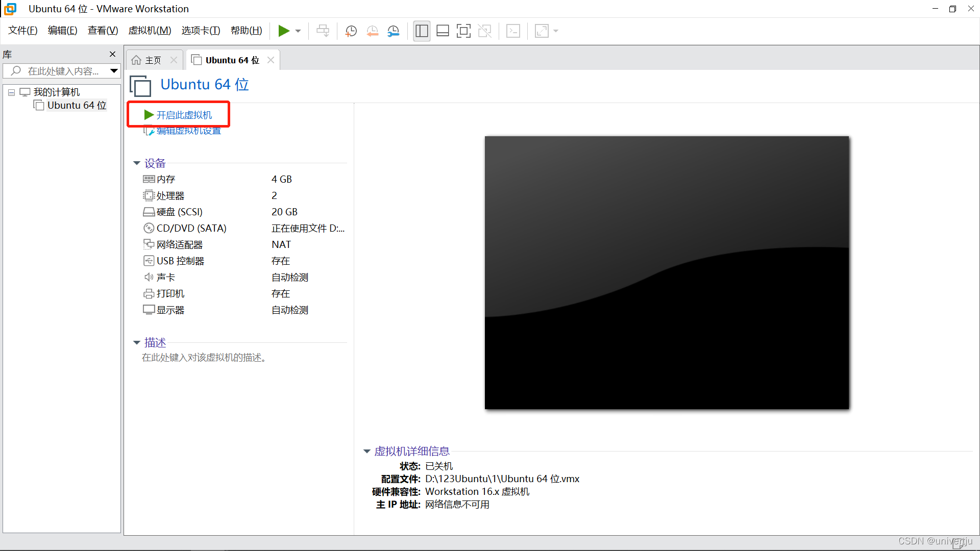Open 编辑虚拟机设置 settings link
The height and width of the screenshot is (551, 980).
[188, 131]
